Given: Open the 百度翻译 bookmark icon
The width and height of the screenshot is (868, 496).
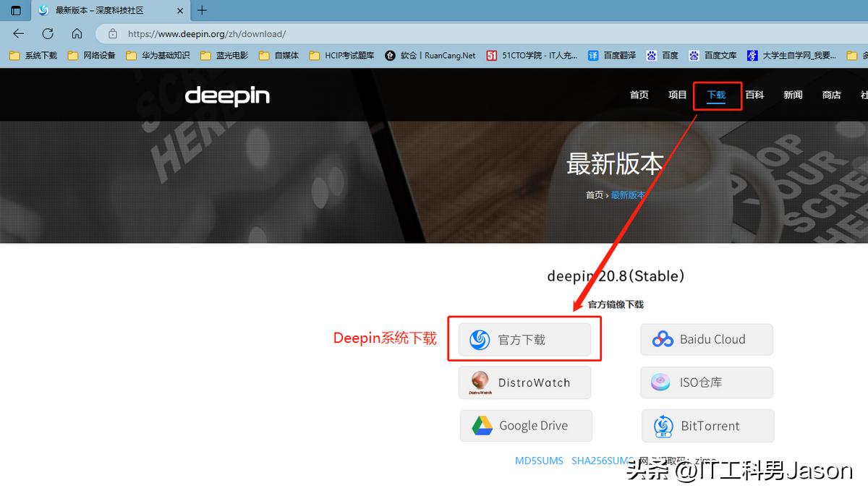Looking at the screenshot, I should click(592, 54).
